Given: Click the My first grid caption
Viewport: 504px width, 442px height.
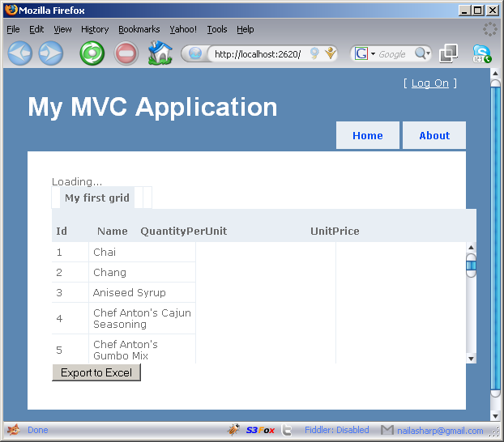Looking at the screenshot, I should pos(97,198).
